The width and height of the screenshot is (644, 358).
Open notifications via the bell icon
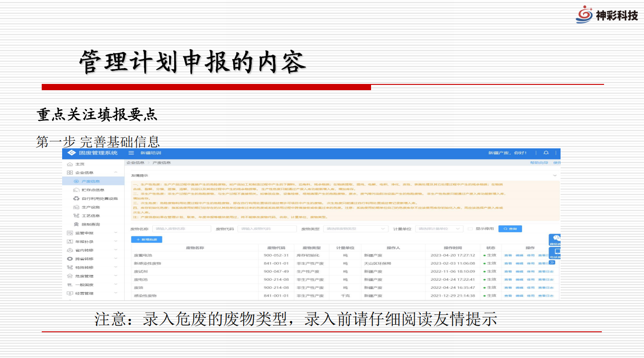tap(546, 153)
